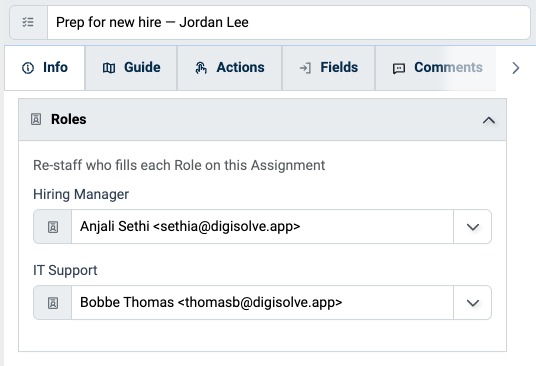Click the Guide tab map icon
The image size is (536, 366).
coord(109,68)
